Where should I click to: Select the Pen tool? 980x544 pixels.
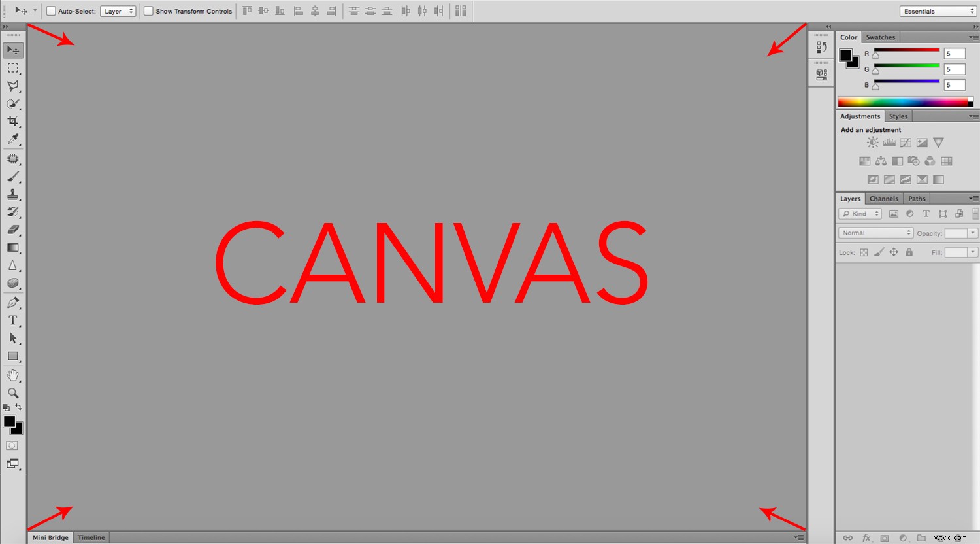[12, 303]
